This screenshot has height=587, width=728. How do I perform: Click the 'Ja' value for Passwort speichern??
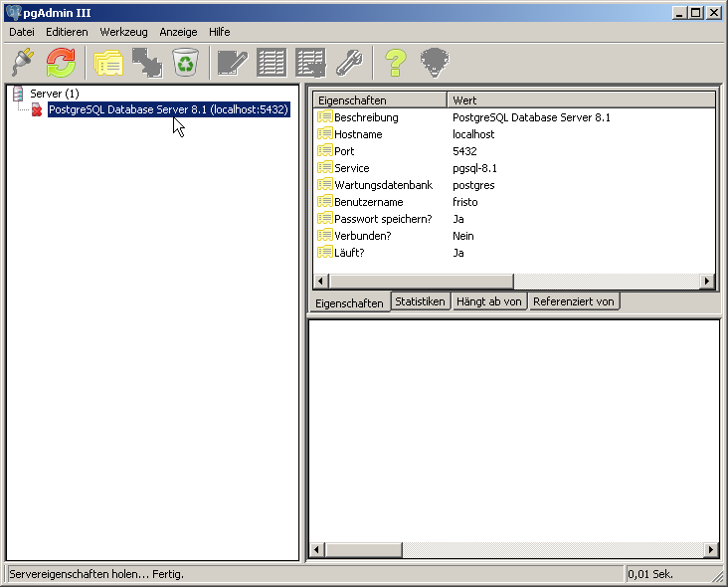point(457,219)
